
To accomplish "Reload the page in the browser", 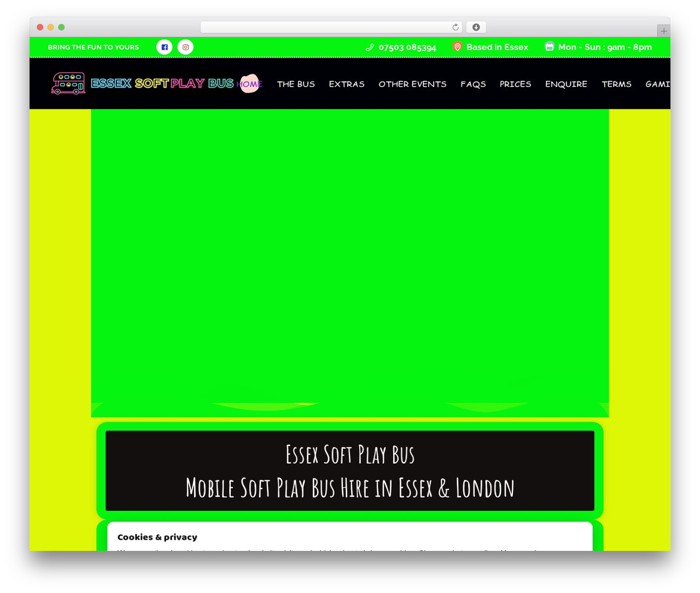I will [456, 27].
